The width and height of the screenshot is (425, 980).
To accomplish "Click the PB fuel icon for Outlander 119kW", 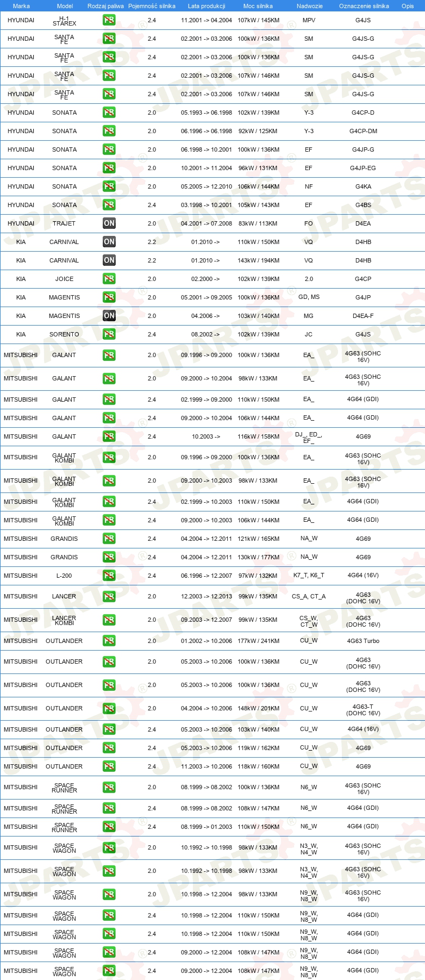I will pos(109,748).
